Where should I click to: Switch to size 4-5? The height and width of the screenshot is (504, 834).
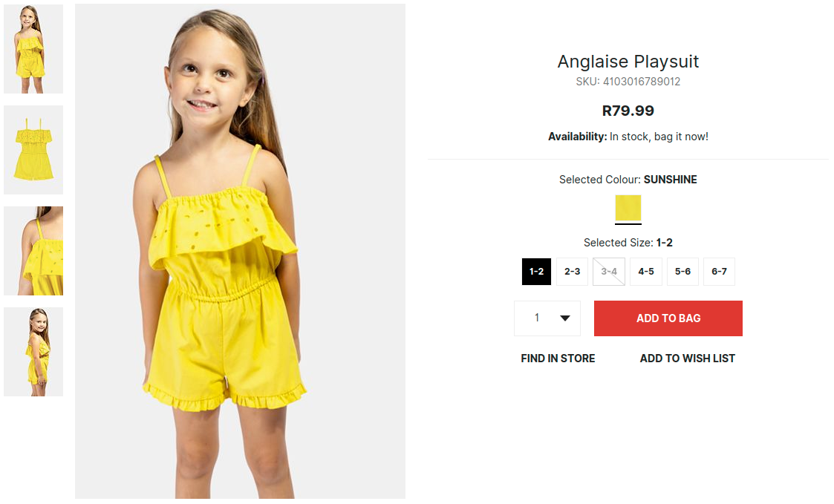[646, 272]
